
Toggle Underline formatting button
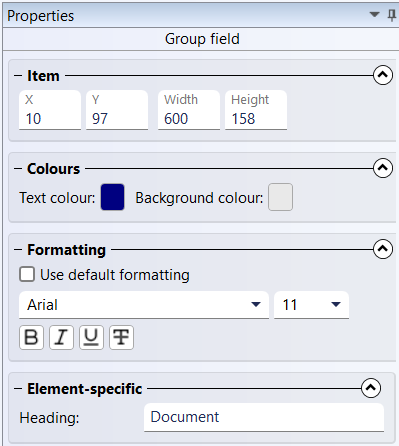coord(91,337)
